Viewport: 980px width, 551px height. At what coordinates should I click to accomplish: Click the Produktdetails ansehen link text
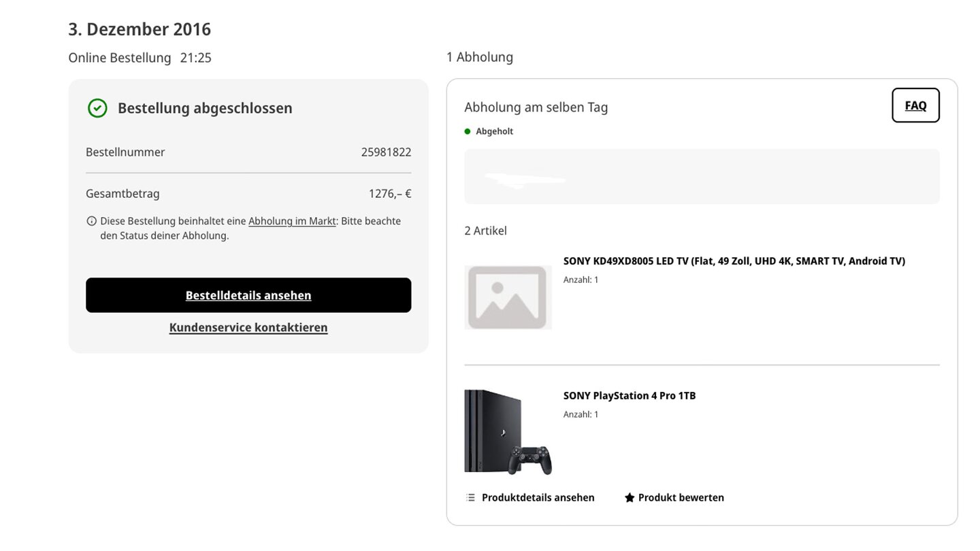538,497
